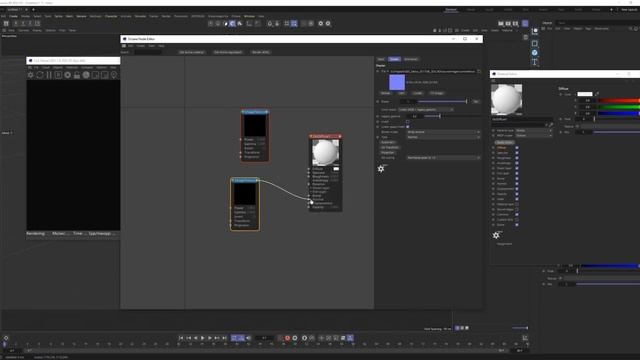The width and height of the screenshot is (640, 360).
Task: Open Color space dropdown in Shader panel
Action: (x=426, y=110)
